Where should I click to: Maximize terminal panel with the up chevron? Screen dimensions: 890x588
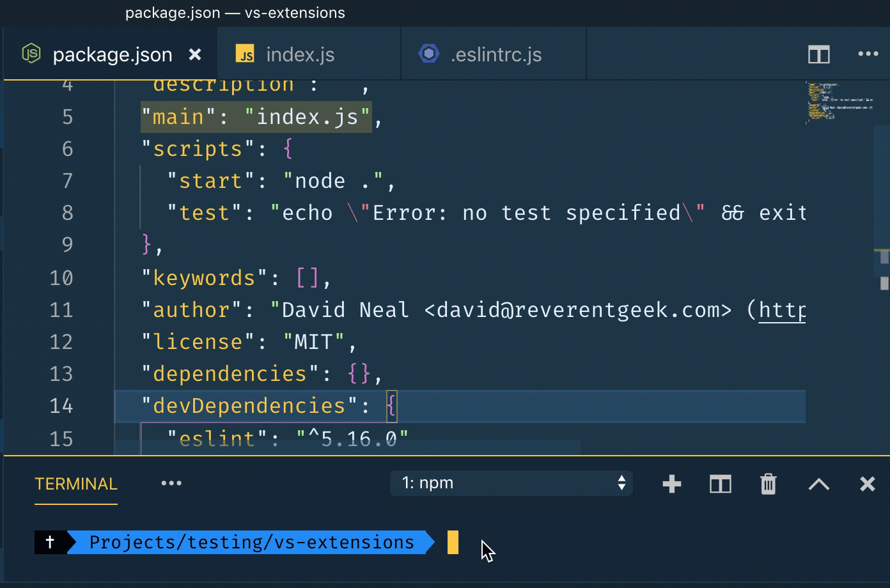tap(818, 484)
